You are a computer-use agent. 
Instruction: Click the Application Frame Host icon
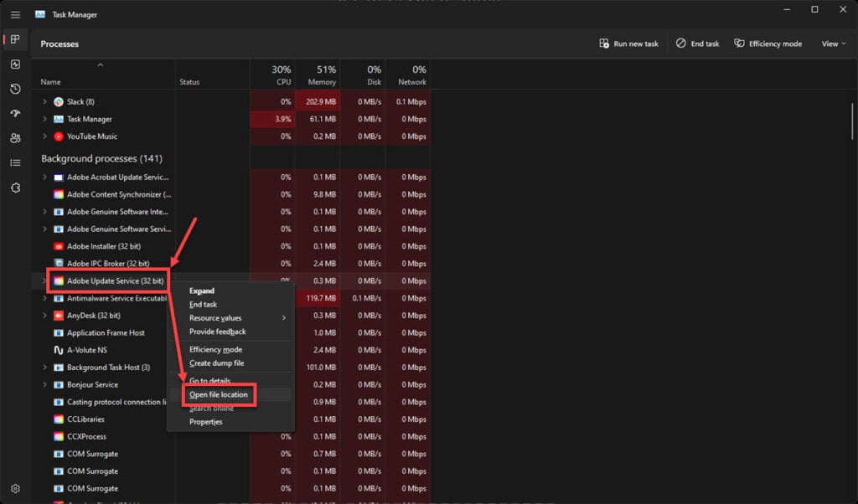tap(59, 332)
